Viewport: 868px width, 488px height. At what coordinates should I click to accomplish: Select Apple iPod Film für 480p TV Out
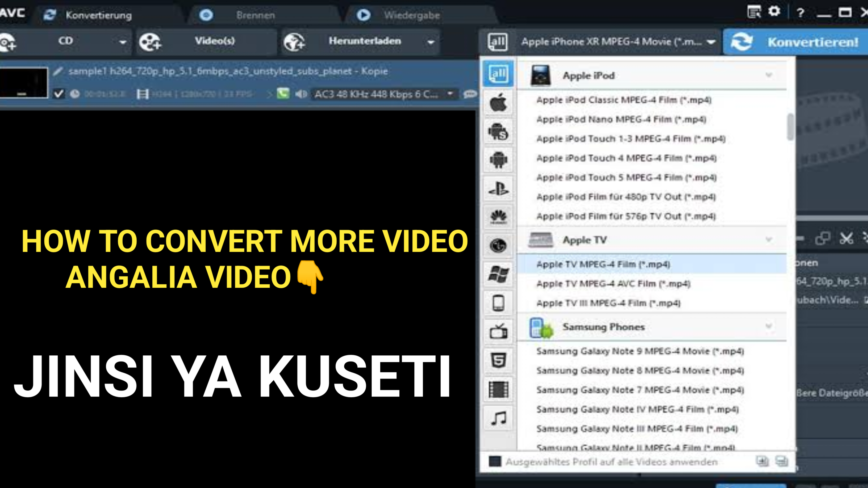tap(652, 197)
